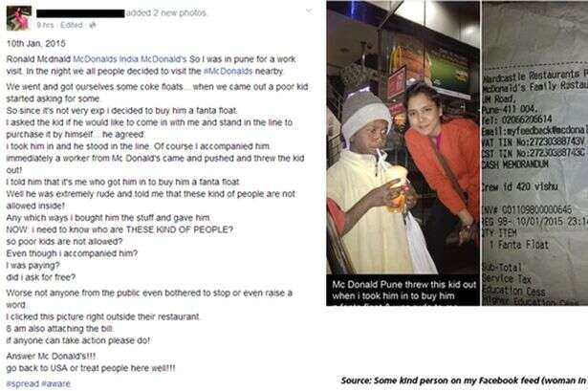Image resolution: width=588 pixels, height=391 pixels.
Task: Open the post options chevron
Action: (x=309, y=11)
